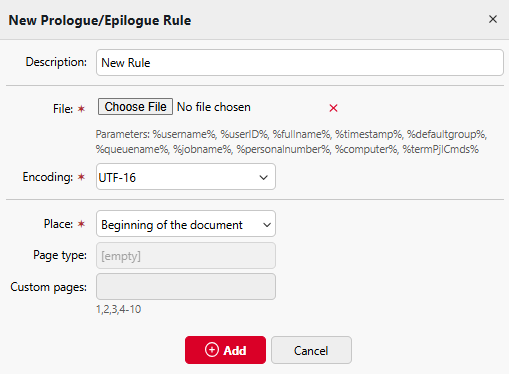Click the Description label
509x374 pixels.
tap(56, 62)
